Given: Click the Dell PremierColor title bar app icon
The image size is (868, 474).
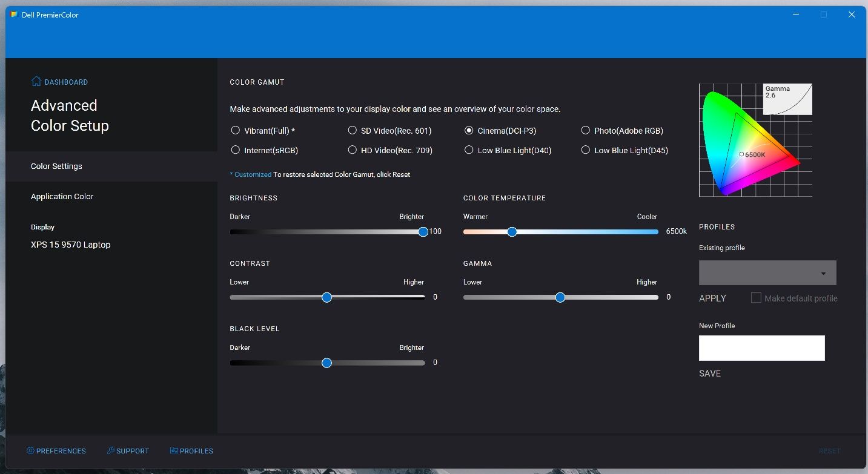Looking at the screenshot, I should 14,15.
